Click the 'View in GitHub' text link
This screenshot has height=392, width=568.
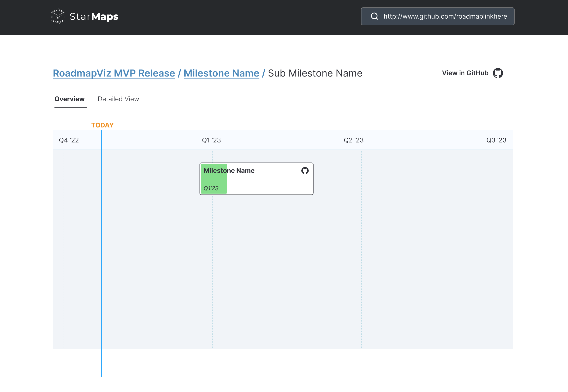pos(465,73)
